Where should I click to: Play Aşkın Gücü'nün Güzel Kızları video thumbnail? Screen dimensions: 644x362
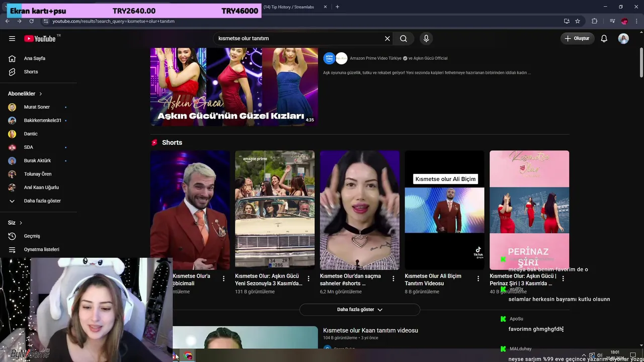click(x=234, y=86)
